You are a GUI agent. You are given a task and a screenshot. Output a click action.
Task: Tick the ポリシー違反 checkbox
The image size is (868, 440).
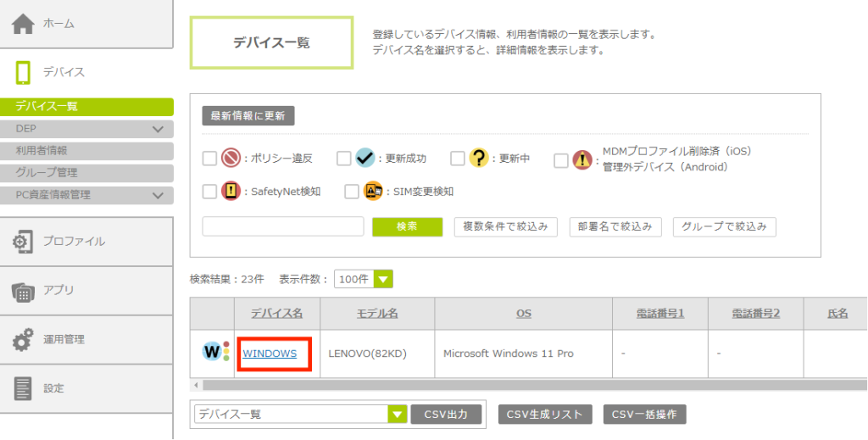coord(210,159)
